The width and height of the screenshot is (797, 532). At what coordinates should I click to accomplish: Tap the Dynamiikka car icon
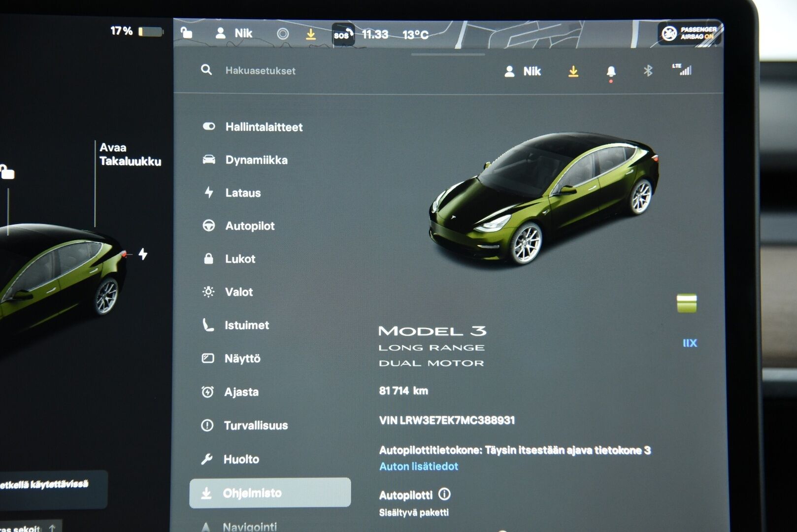(209, 160)
